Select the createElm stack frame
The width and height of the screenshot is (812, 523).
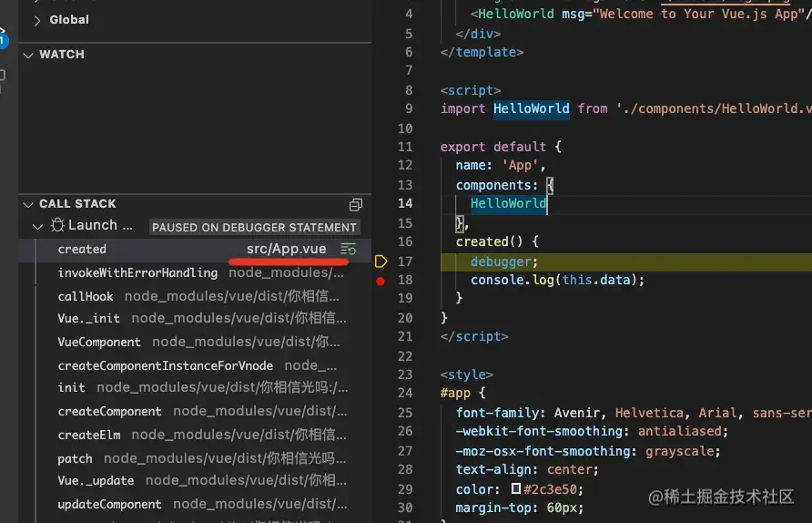tap(195, 435)
